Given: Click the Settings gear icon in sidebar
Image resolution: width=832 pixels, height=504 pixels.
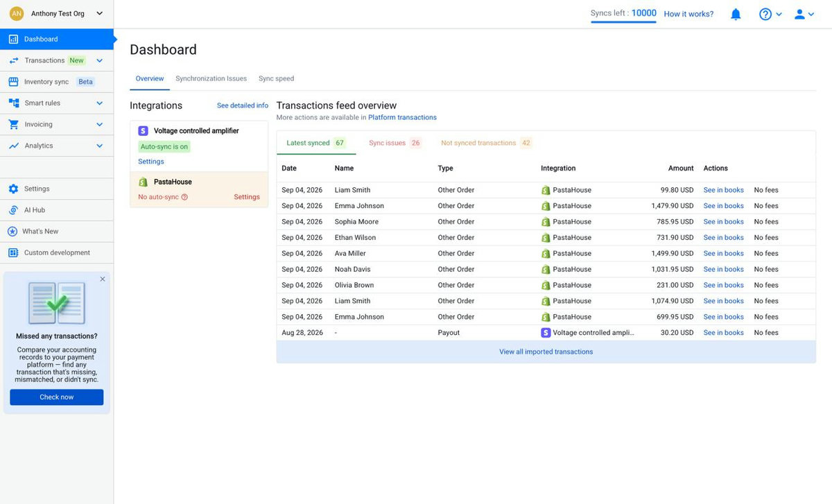Looking at the screenshot, I should tap(13, 189).
